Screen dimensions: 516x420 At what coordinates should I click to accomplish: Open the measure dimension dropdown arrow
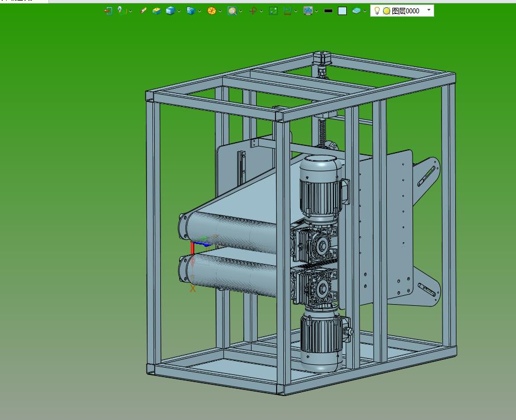click(296, 11)
